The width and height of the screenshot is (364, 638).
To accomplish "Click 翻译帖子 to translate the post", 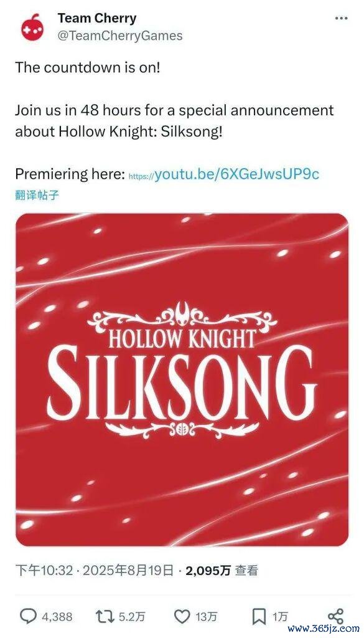I will [x=37, y=195].
